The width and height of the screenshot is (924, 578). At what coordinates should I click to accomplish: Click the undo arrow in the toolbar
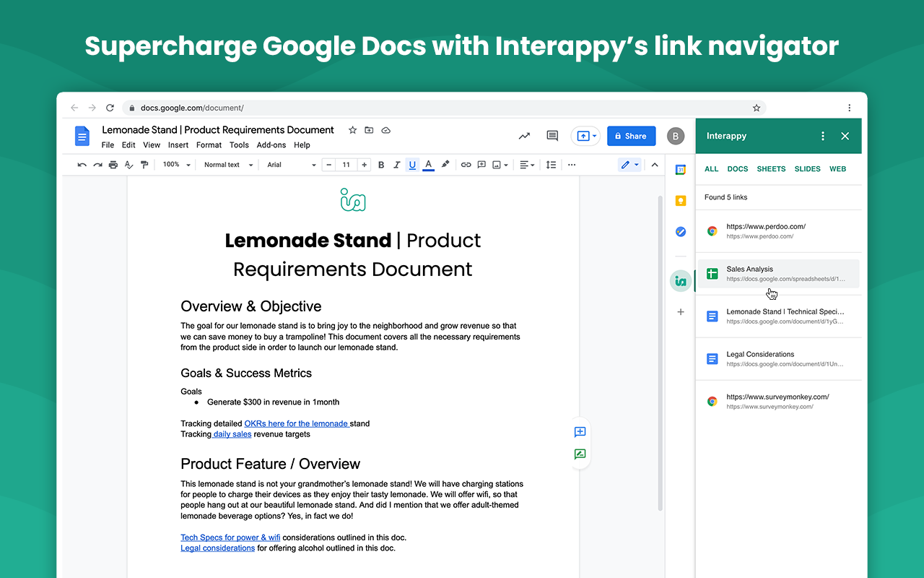82,165
